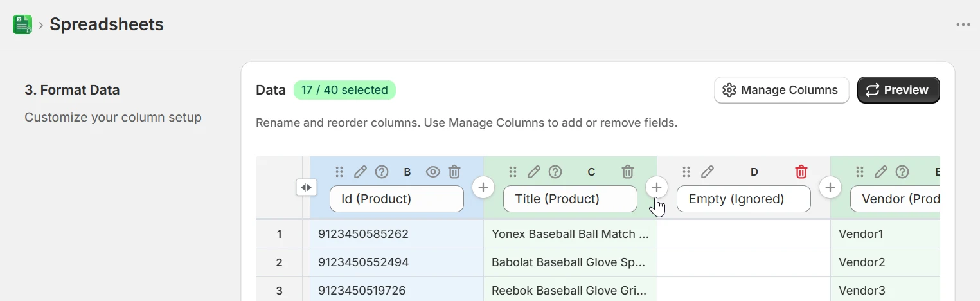Edit column D with the pencil icon
Image resolution: width=980 pixels, height=301 pixels.
click(x=708, y=172)
